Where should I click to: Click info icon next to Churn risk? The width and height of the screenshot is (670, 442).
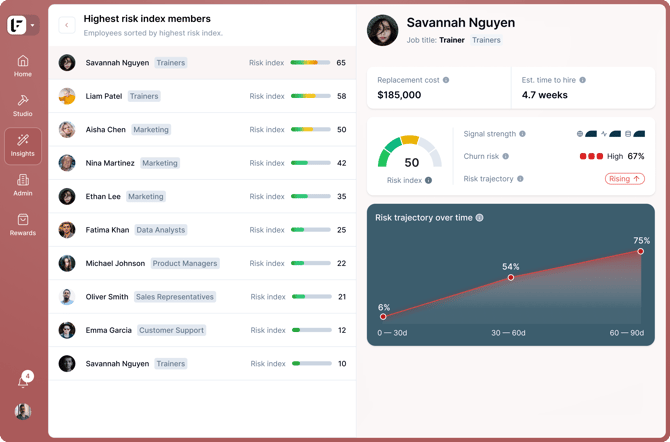[x=505, y=156]
